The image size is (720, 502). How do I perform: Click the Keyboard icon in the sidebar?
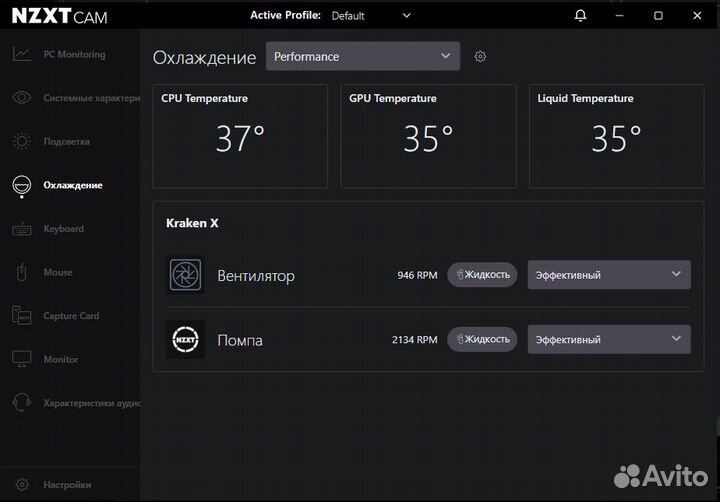tap(21, 229)
